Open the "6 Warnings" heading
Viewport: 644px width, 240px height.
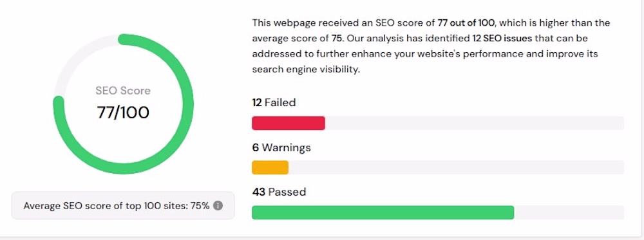pos(281,147)
